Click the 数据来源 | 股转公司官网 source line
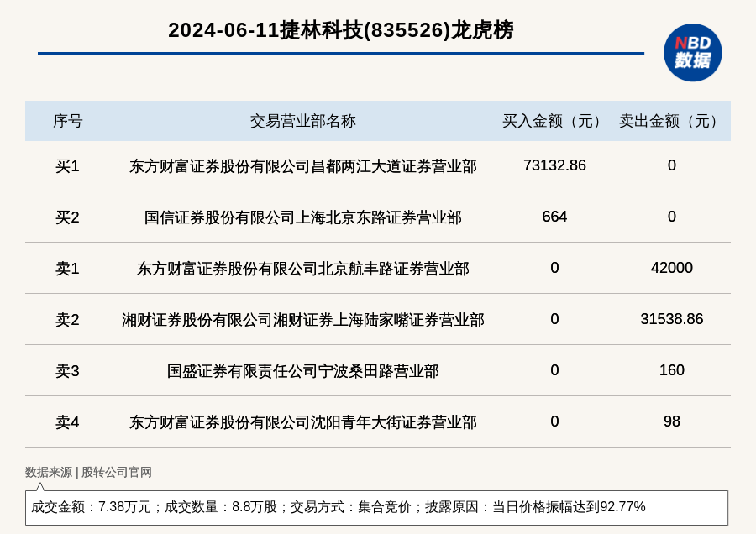This screenshot has height=534, width=756. [x=88, y=472]
